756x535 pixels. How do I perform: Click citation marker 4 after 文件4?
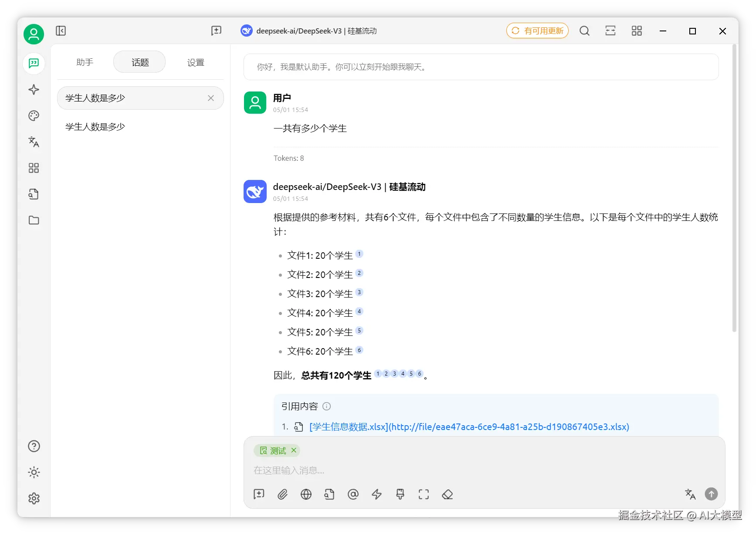click(359, 312)
